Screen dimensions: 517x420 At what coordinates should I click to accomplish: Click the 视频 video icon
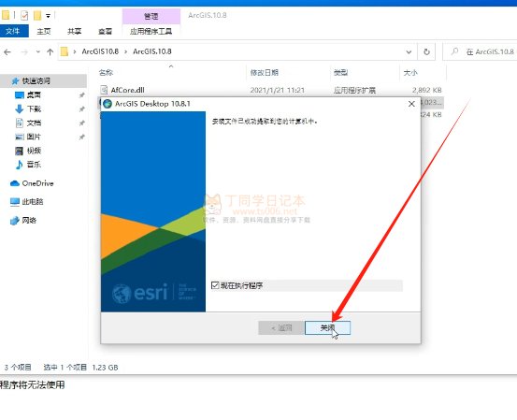20,151
